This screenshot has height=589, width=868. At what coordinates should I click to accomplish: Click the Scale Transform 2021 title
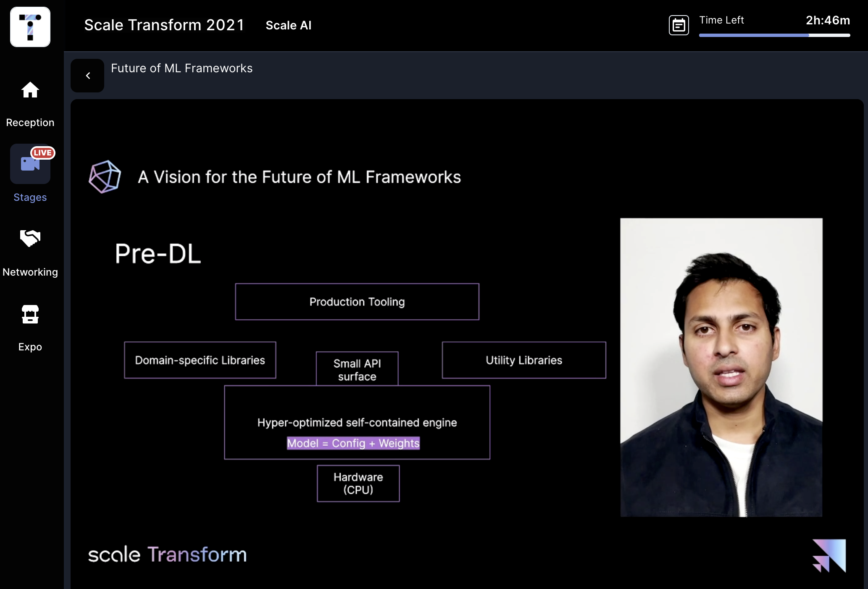164,25
